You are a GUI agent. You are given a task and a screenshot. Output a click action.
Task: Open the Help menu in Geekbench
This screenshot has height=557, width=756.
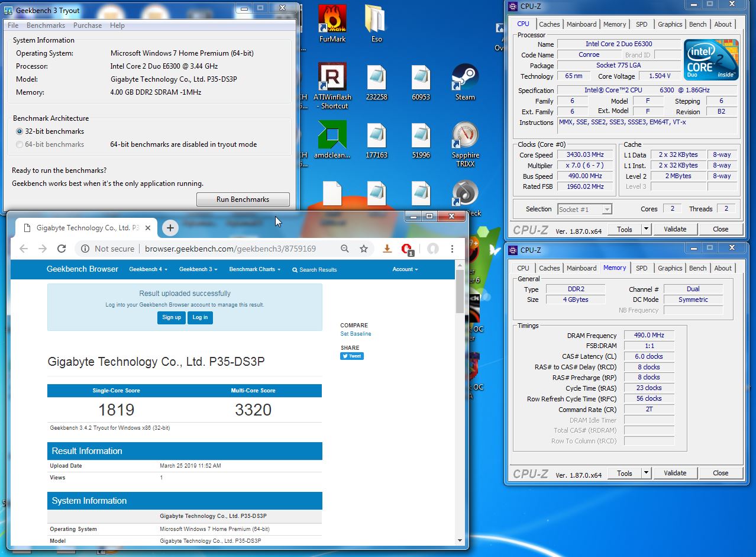click(x=117, y=25)
